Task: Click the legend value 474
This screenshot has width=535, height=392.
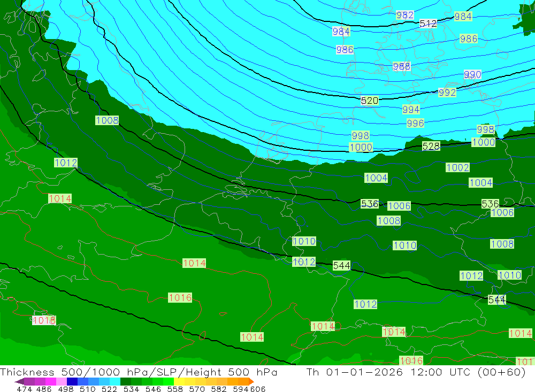Action: point(25,389)
